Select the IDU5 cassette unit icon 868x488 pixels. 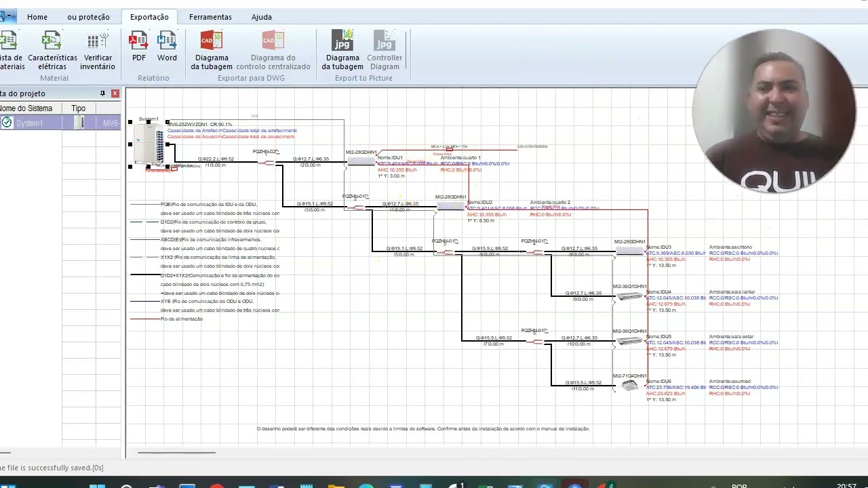coord(629,341)
